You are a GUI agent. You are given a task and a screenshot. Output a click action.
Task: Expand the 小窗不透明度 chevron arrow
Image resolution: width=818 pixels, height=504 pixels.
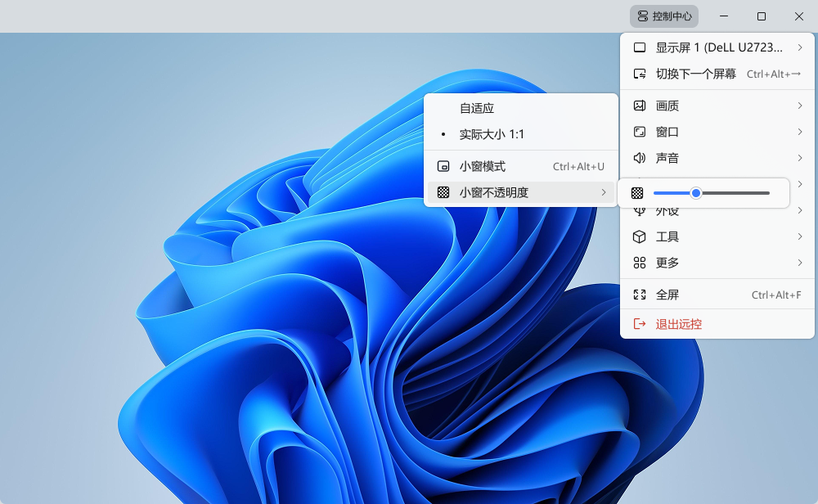[x=604, y=192]
